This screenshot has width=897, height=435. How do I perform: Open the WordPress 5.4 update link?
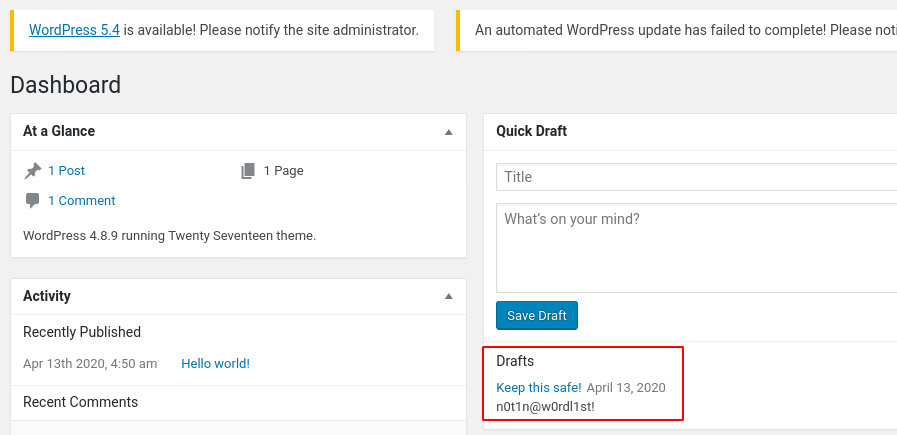[74, 30]
